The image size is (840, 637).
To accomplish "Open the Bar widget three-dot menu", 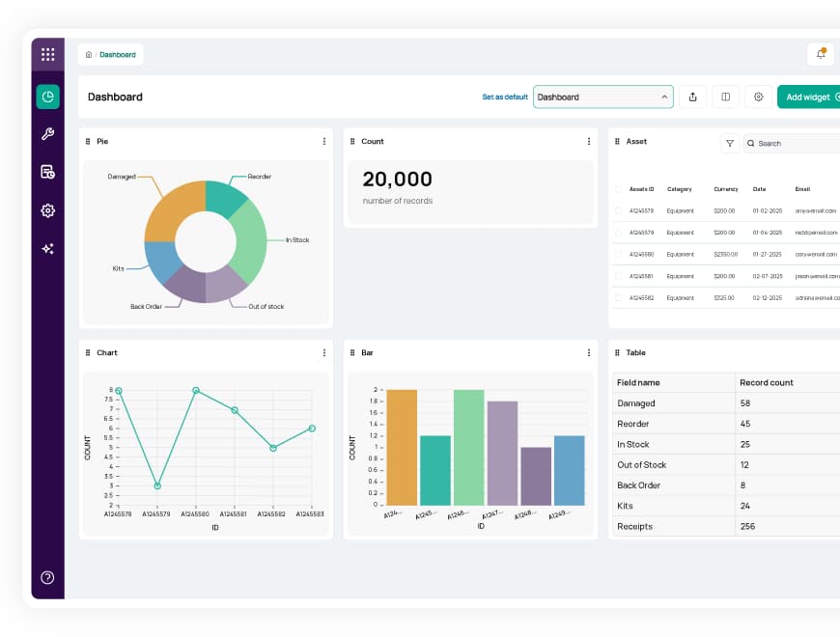I will point(589,352).
